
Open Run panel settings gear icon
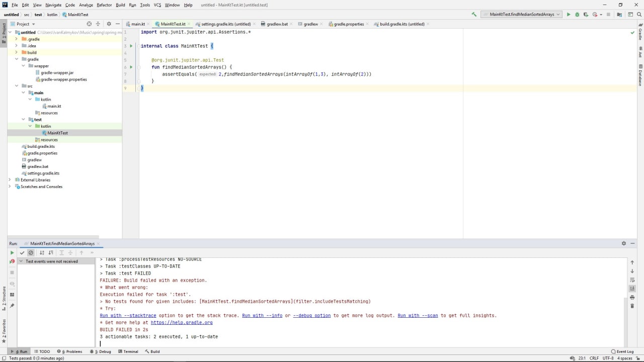point(624,243)
